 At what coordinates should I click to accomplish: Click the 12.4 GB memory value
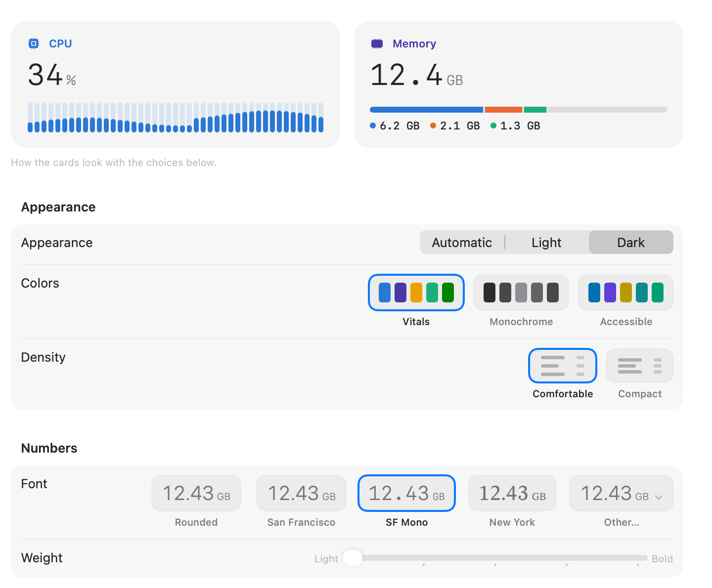[417, 75]
